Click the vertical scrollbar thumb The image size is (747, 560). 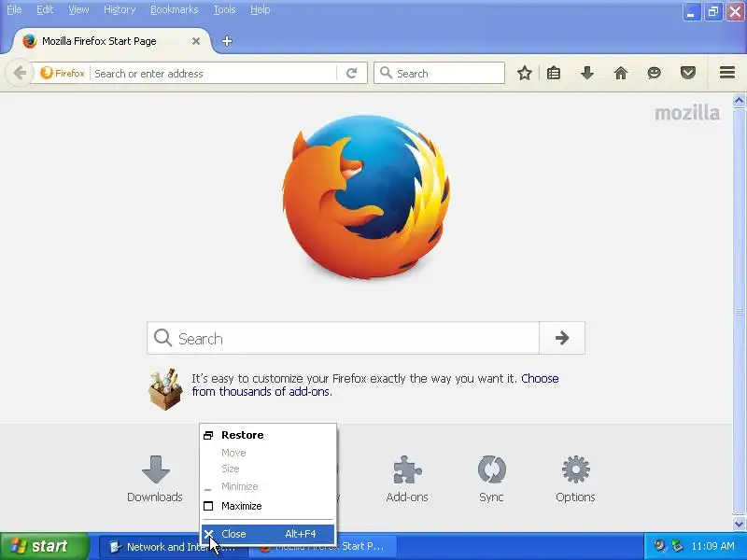tap(739, 312)
